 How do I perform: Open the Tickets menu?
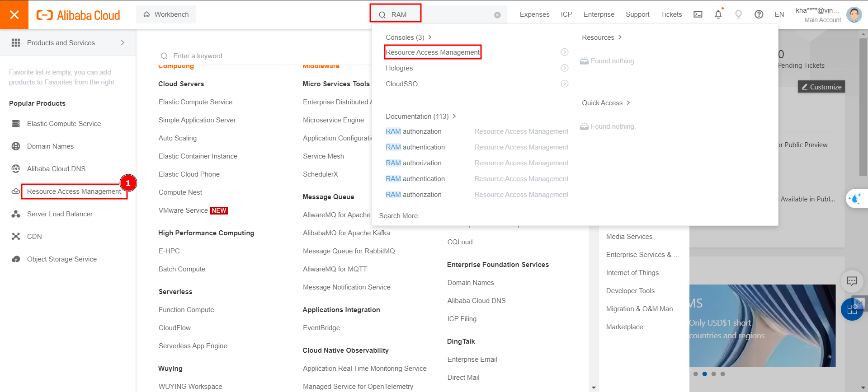click(671, 14)
